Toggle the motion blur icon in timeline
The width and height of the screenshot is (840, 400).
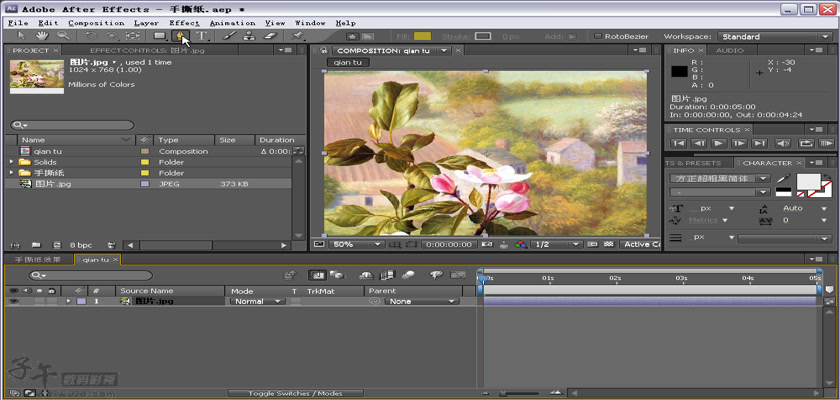[408, 275]
